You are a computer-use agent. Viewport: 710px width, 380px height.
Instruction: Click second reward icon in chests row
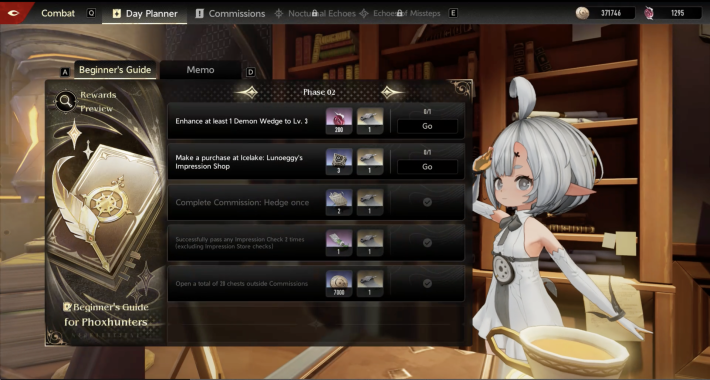370,284
